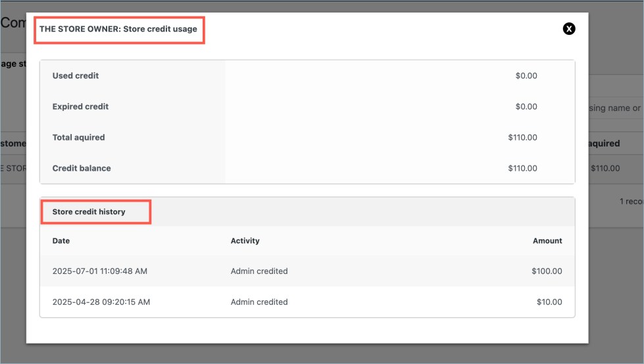This screenshot has height=364, width=644.
Task: Click the $10.00 amount cell
Action: tap(549, 302)
